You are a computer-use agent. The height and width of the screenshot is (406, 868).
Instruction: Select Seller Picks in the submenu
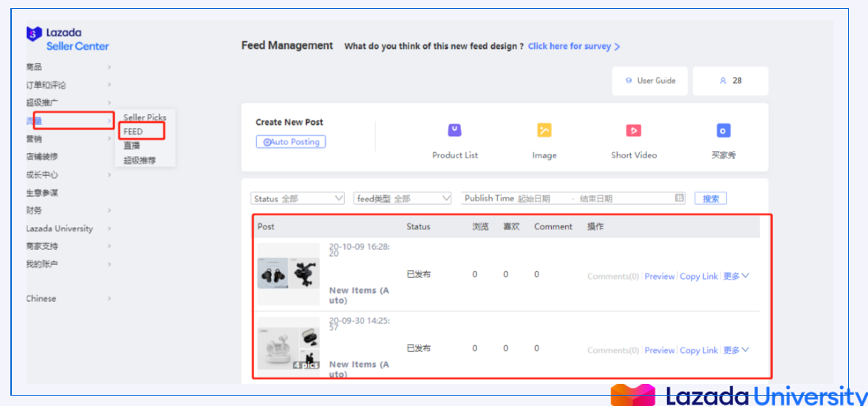pyautogui.click(x=145, y=118)
